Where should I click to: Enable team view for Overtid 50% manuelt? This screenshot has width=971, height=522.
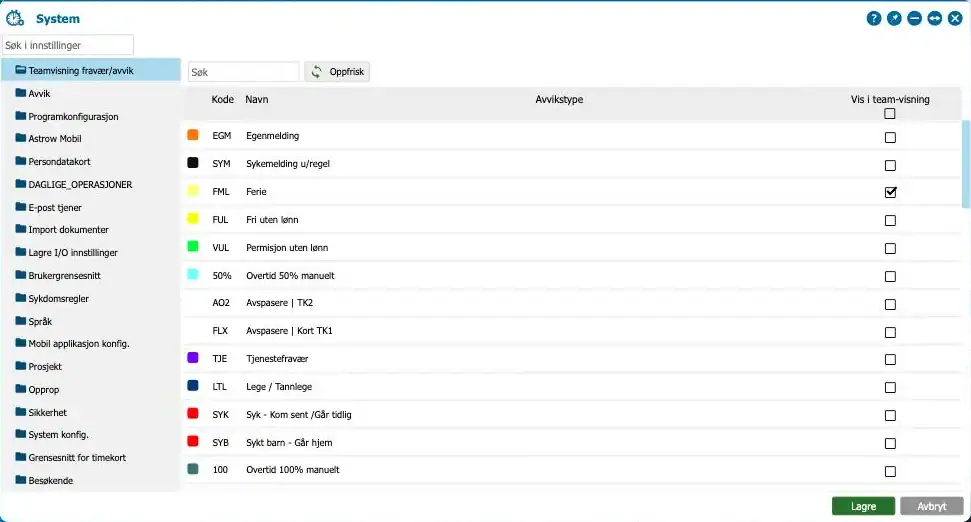(890, 276)
